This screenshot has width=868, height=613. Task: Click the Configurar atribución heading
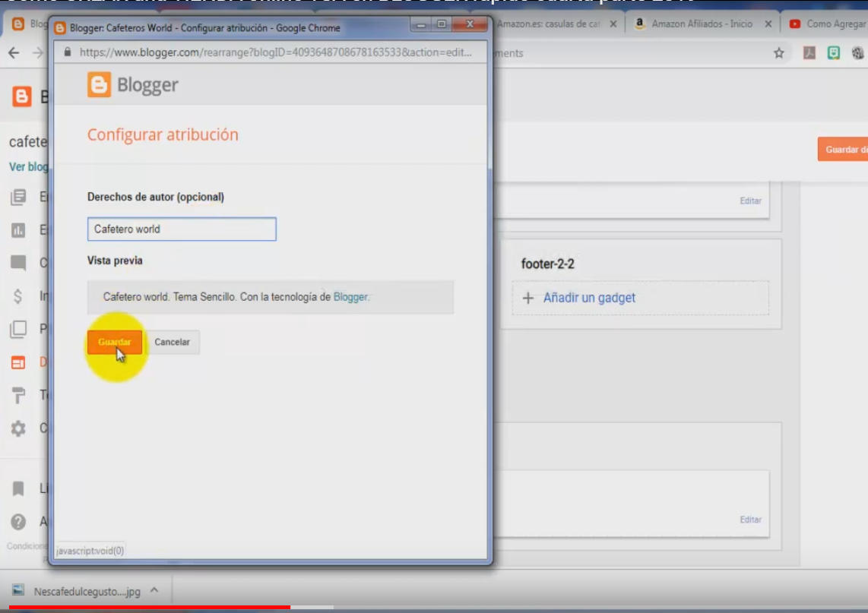click(163, 135)
